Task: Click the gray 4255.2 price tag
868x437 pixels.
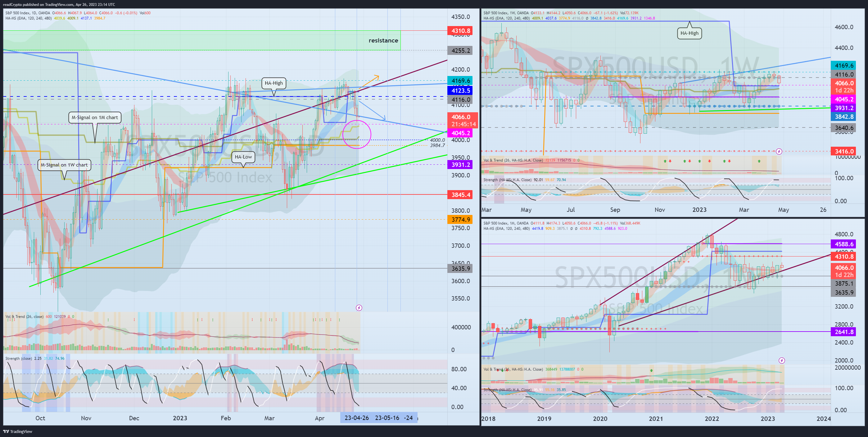Action: 460,51
